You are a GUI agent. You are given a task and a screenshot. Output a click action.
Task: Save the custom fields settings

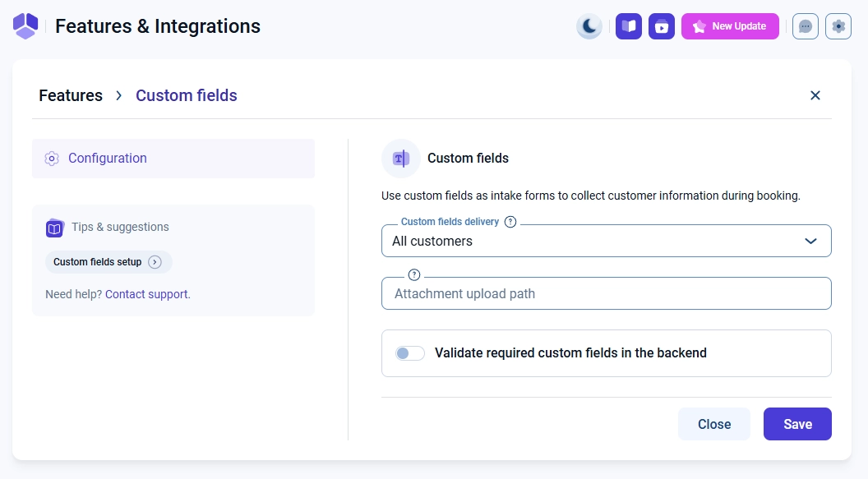797,424
